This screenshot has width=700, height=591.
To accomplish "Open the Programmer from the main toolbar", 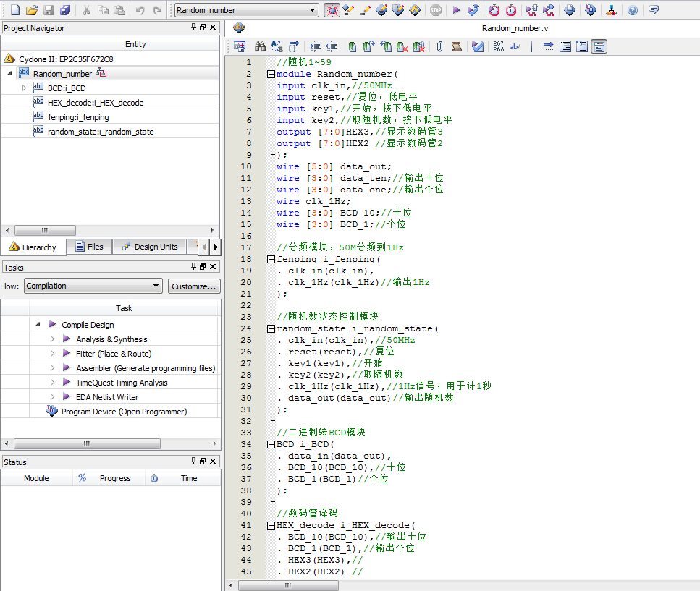I will (x=591, y=10).
